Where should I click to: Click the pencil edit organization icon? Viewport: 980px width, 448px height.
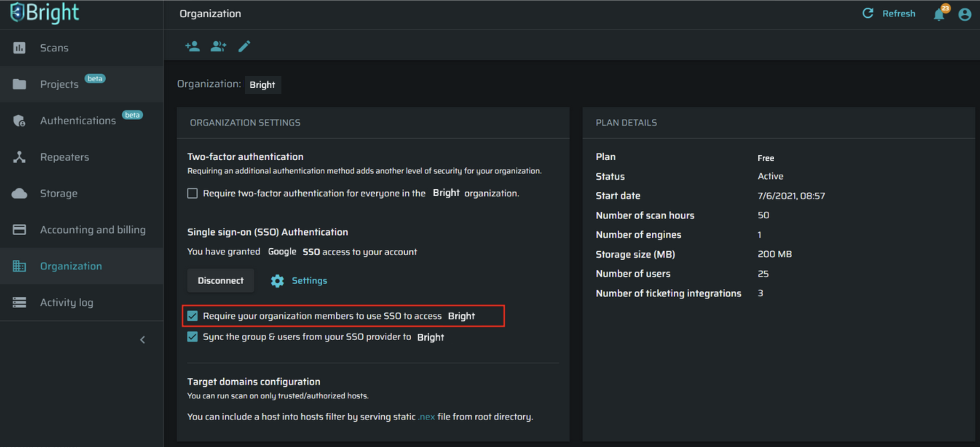[x=244, y=46]
